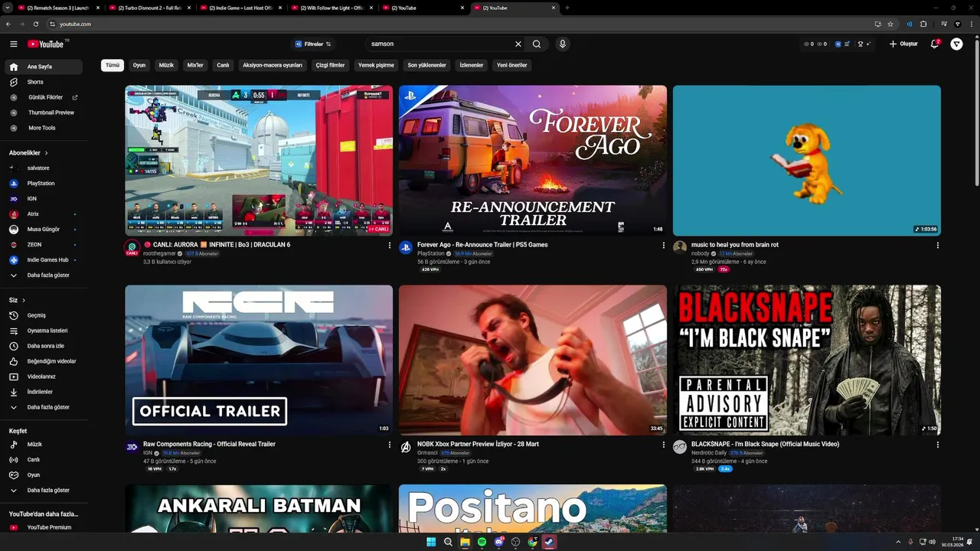Clear the search box with the X

pos(518,44)
